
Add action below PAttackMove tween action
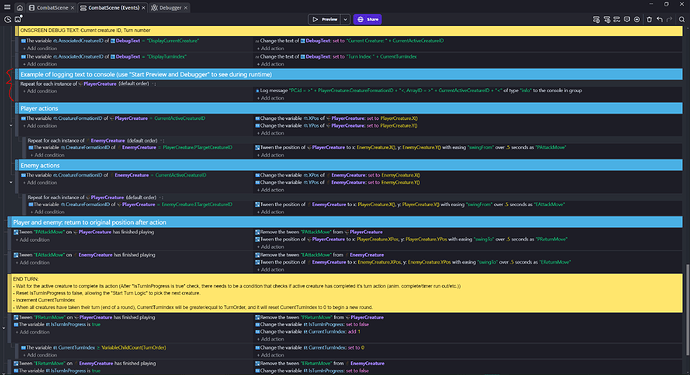[x=271, y=155]
